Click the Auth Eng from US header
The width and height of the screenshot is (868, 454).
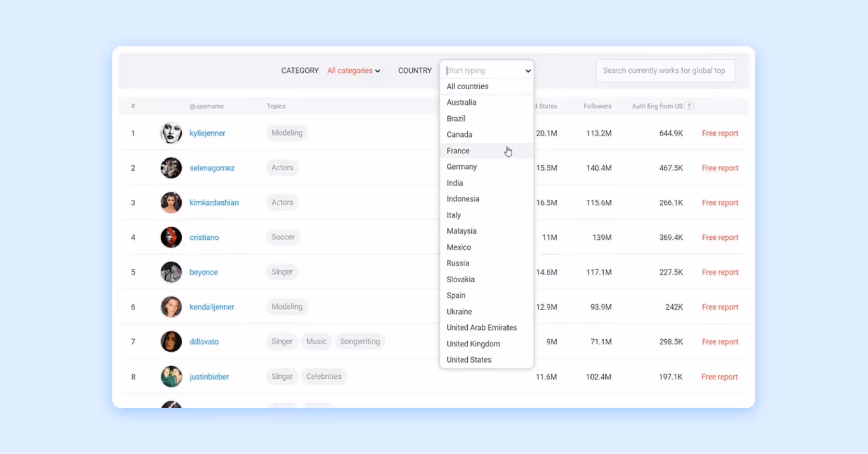click(657, 106)
